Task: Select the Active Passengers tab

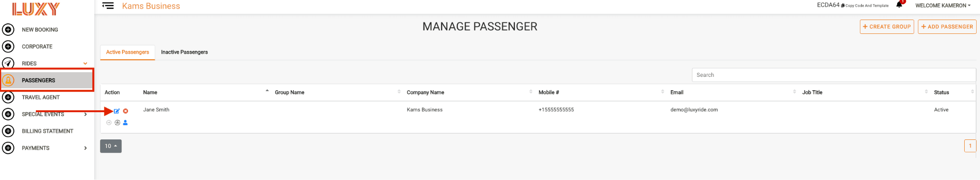Action: pyautogui.click(x=127, y=52)
